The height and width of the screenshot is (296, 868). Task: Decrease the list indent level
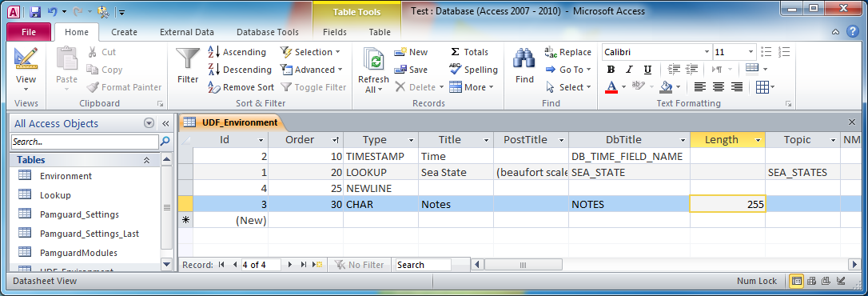pos(674,70)
